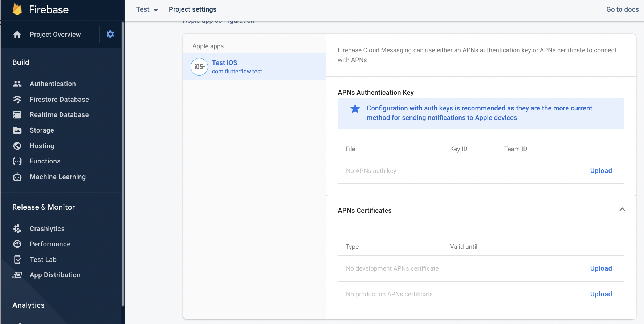644x324 pixels.
Task: Click the Firestore Database icon
Action: pyautogui.click(x=17, y=99)
